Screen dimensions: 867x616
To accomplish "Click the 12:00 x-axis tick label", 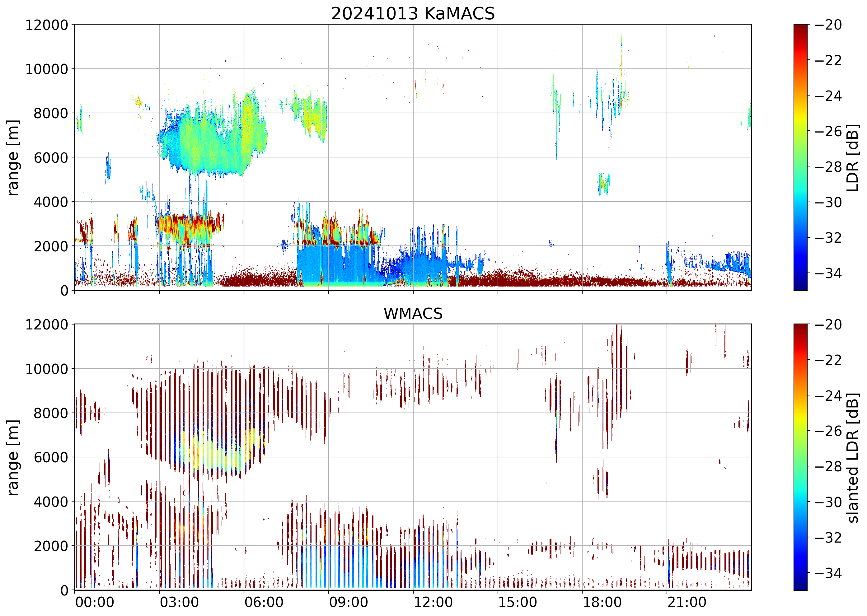I will click(x=433, y=602).
